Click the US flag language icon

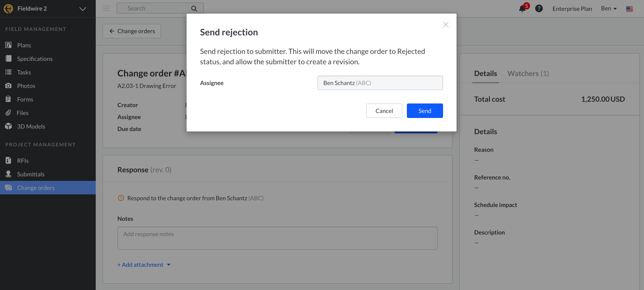tap(629, 9)
